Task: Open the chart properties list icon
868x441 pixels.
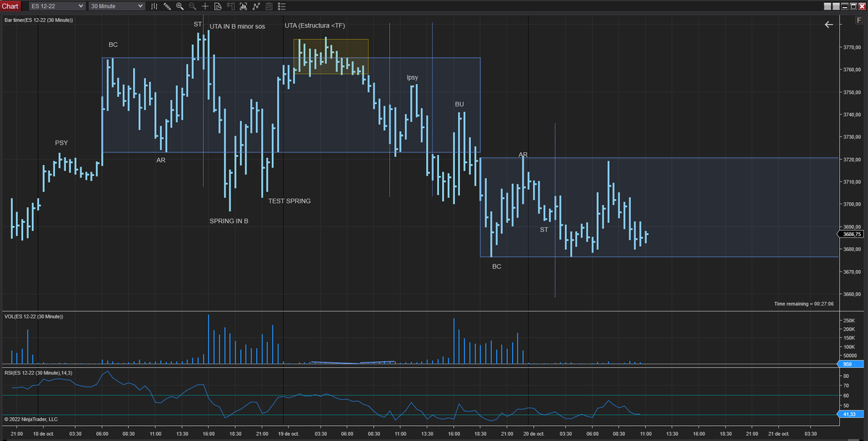Action: (282, 6)
